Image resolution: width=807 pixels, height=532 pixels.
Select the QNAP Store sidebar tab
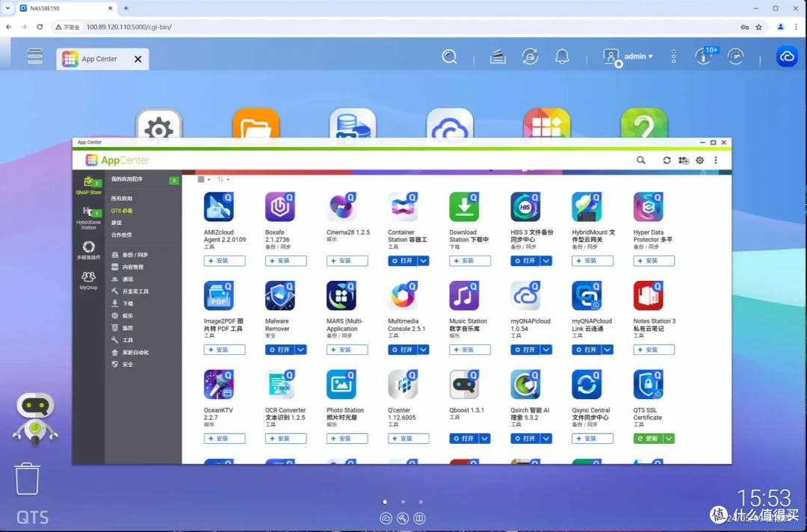pyautogui.click(x=88, y=185)
